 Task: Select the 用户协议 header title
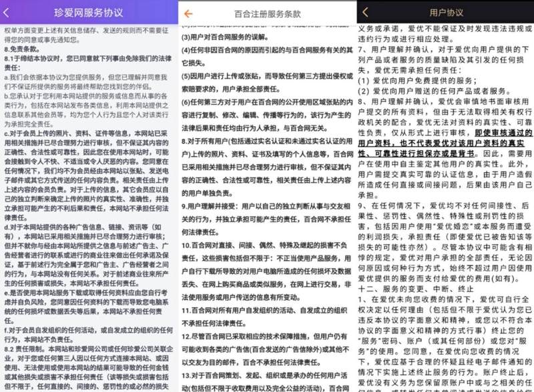tap(447, 13)
